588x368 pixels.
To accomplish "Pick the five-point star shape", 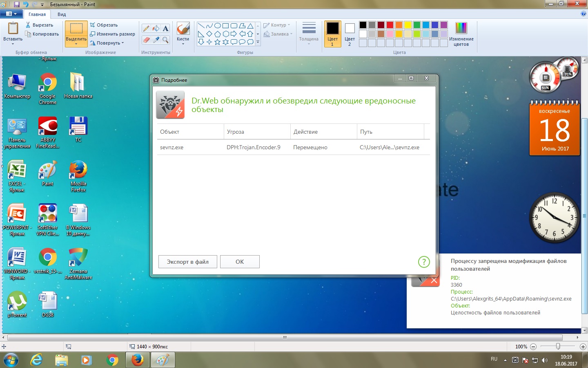I will click(x=217, y=42).
